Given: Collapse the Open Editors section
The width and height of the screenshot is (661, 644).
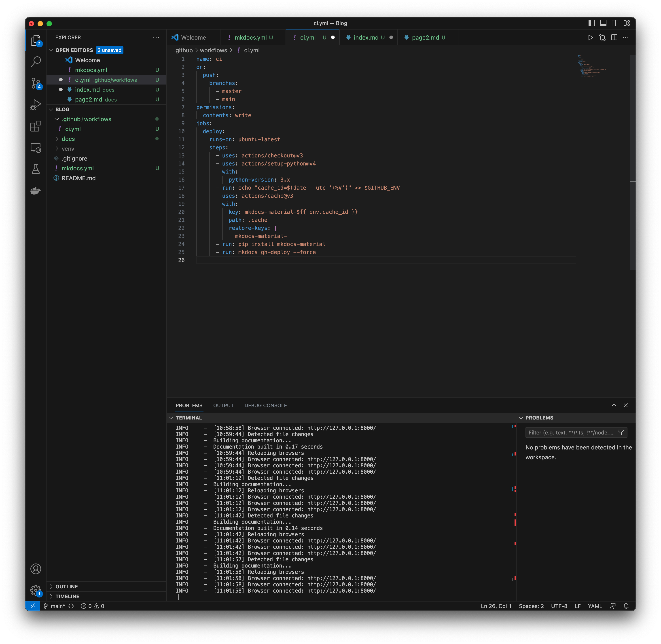Looking at the screenshot, I should click(51, 50).
